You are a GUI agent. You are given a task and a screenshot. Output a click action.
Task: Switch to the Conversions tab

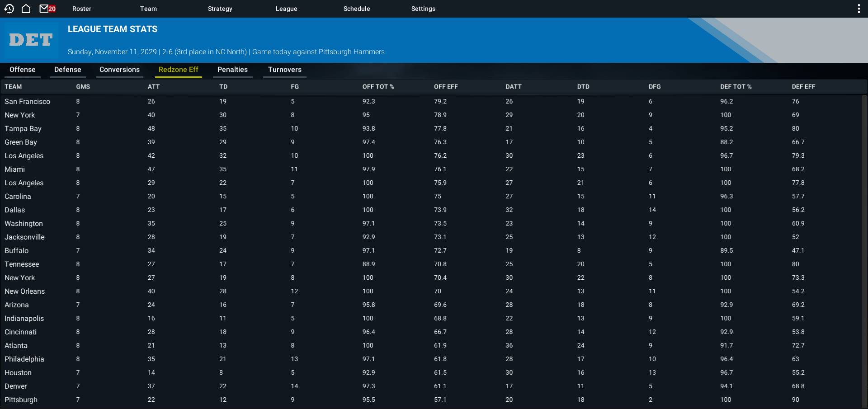tap(119, 70)
